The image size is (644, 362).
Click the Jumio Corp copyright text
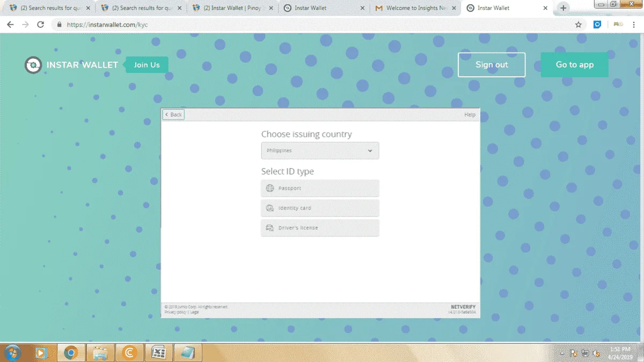(x=196, y=307)
